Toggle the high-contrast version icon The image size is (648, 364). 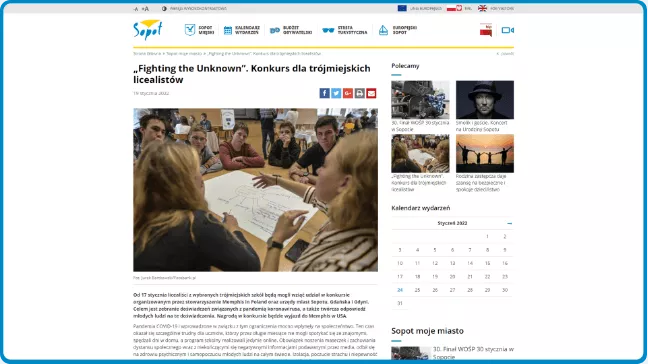[164, 9]
